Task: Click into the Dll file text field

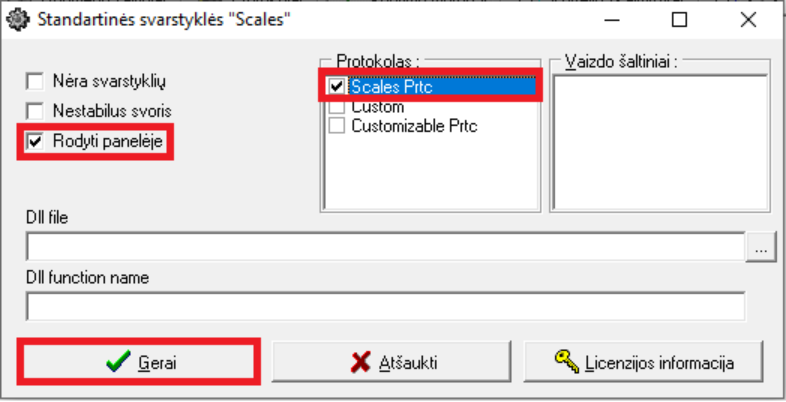Action: tap(385, 246)
